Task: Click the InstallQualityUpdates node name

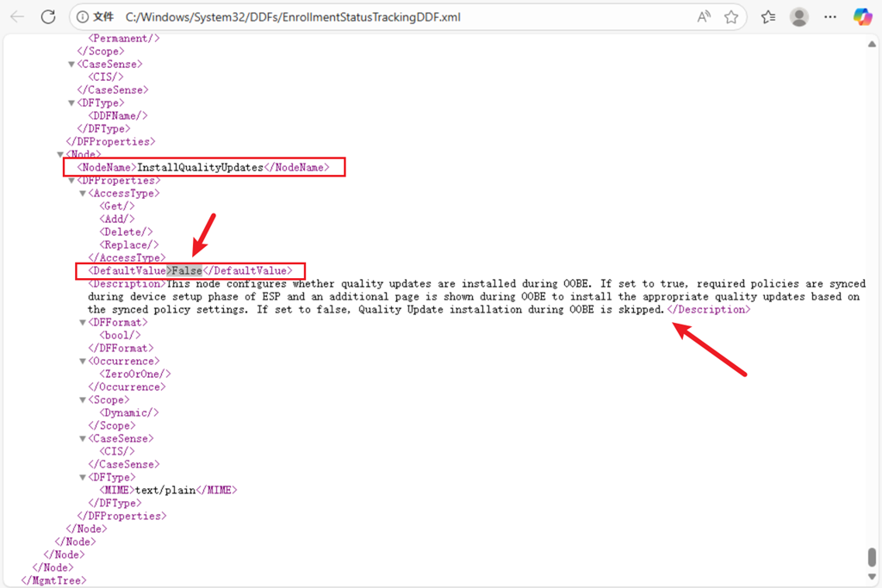Action: click(200, 168)
